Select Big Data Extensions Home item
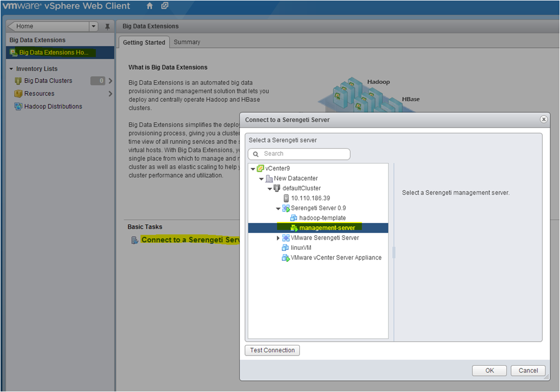560x392 pixels. pos(60,53)
